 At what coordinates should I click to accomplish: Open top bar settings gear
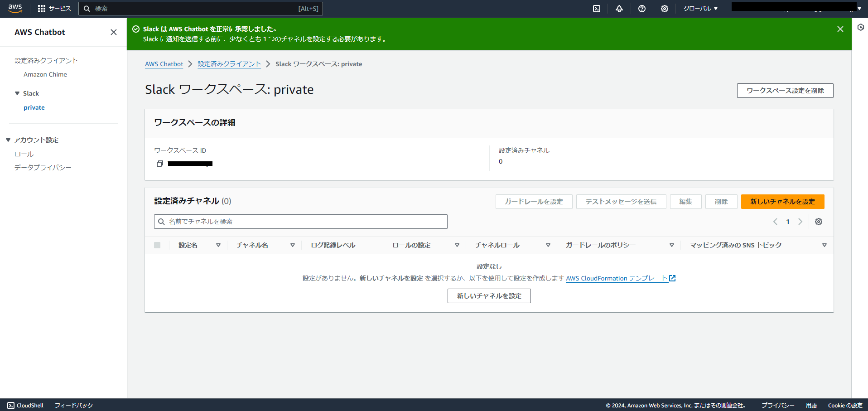[665, 9]
